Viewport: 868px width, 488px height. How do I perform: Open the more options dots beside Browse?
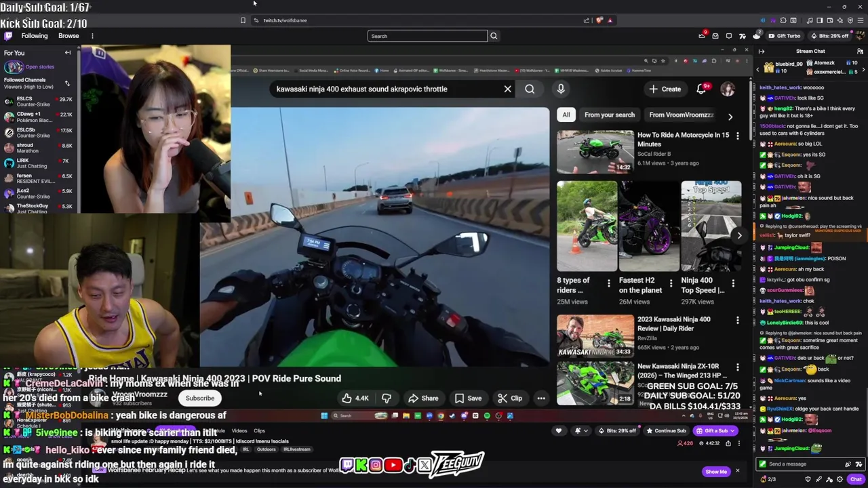[92, 36]
